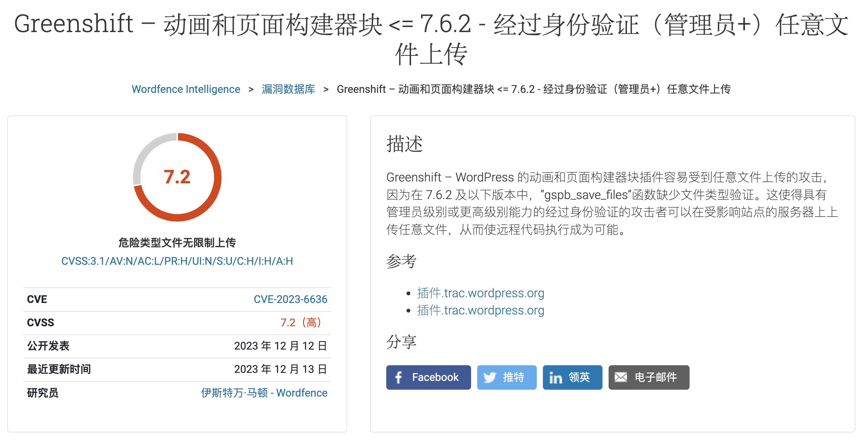Open CVE-2023-6636 link
868x447 pixels.
coord(290,299)
